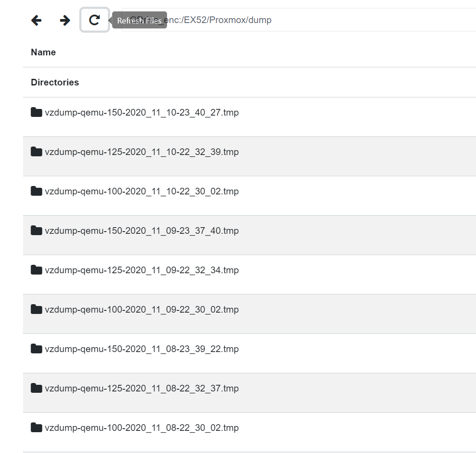Click folder icon of vzdump-qemu-125-2020_11_09-22_32_34.tmp

[x=36, y=270]
